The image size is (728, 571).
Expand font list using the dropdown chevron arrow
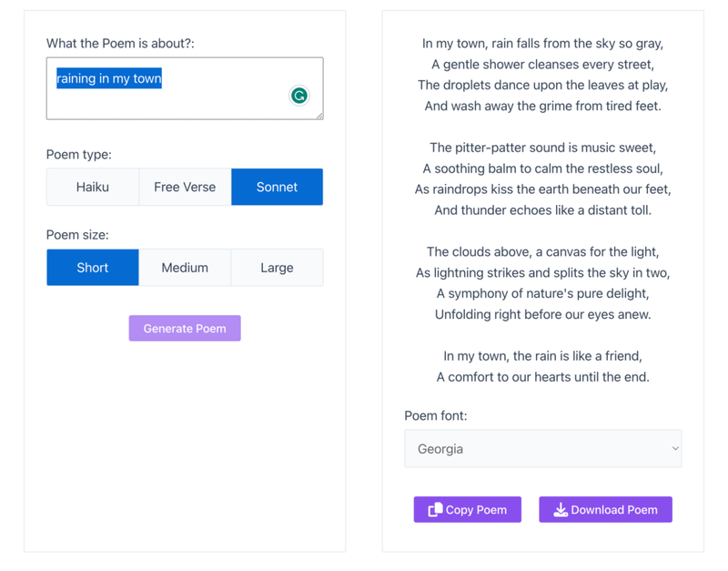click(674, 449)
